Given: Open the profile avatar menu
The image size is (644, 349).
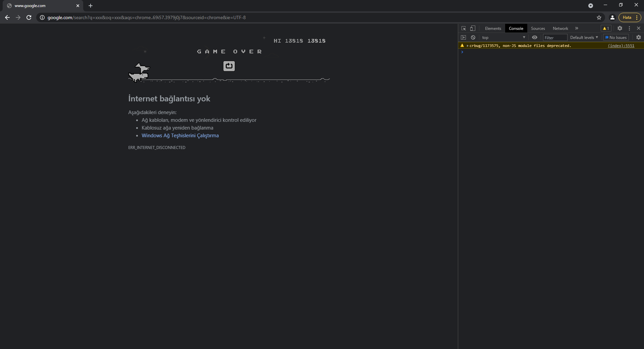Looking at the screenshot, I should pos(612,17).
